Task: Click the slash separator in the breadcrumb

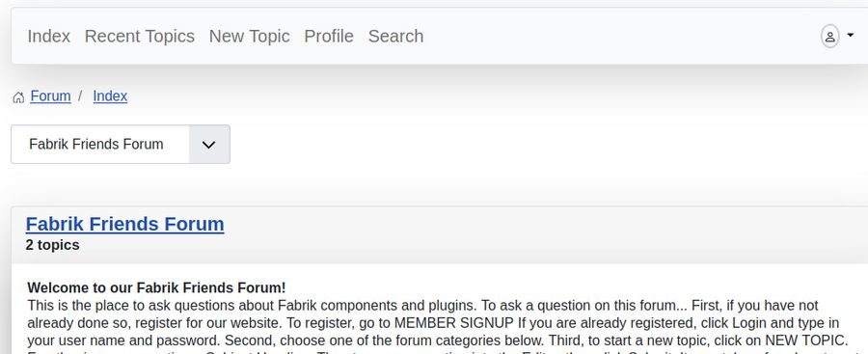Action: pos(81,95)
